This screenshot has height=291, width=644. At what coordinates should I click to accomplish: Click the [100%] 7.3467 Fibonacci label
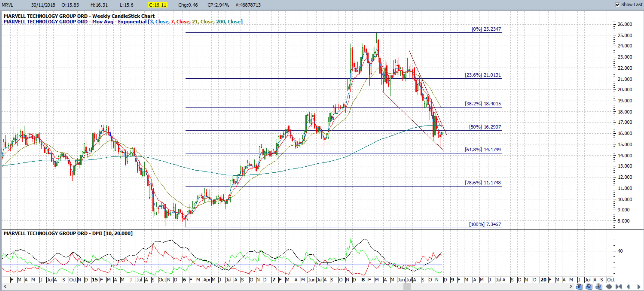485,224
